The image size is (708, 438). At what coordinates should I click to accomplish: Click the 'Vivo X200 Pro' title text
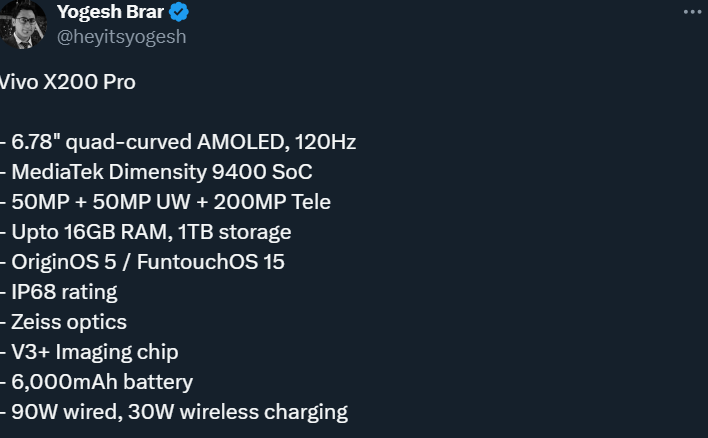(67, 82)
